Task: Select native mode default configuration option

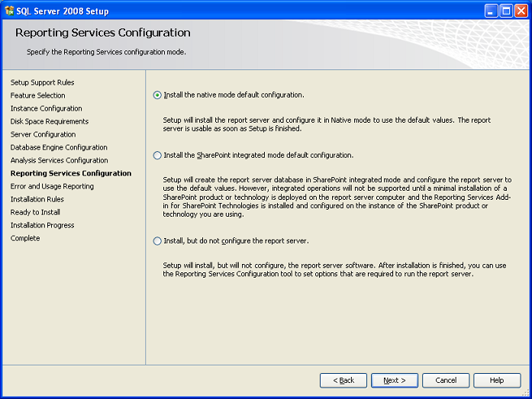Action: point(157,95)
